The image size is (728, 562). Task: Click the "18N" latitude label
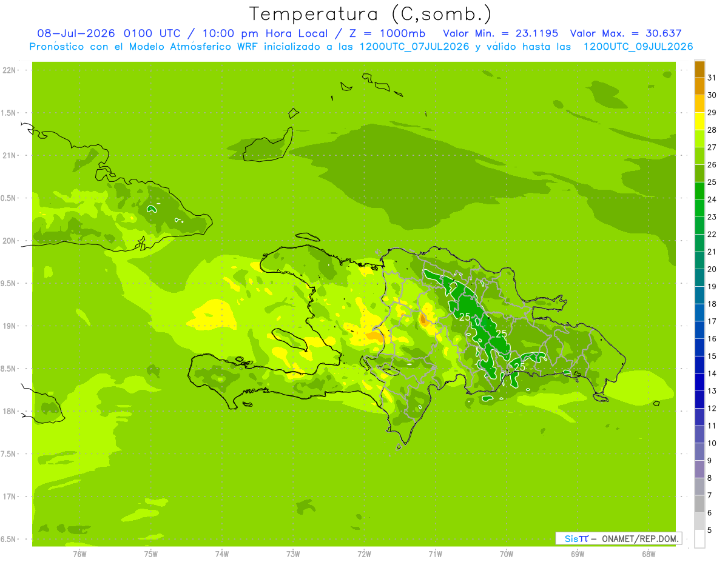(x=9, y=412)
